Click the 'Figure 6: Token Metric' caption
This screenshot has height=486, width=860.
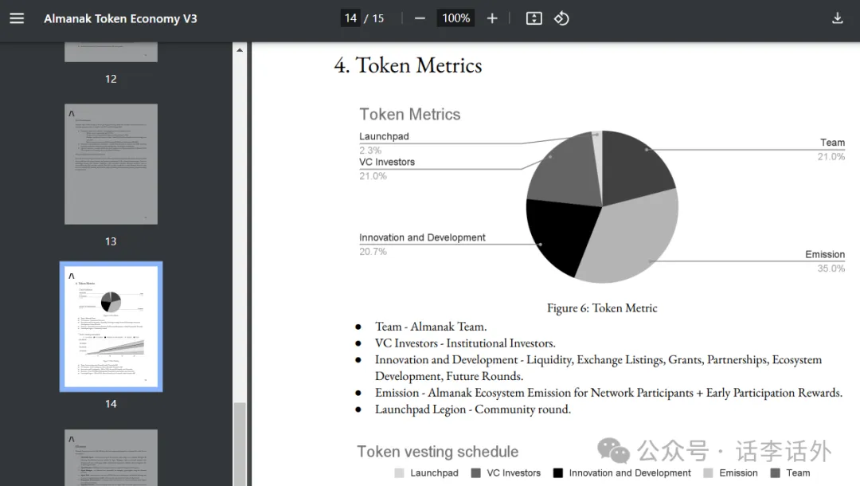point(602,308)
